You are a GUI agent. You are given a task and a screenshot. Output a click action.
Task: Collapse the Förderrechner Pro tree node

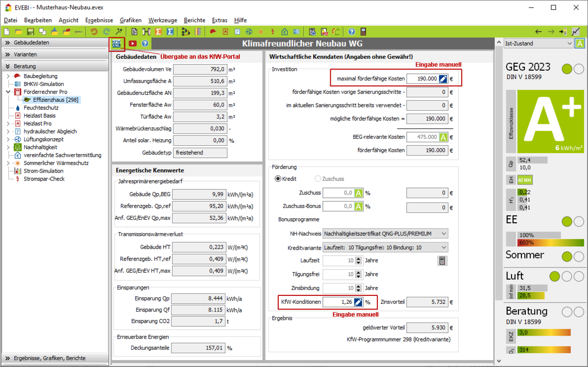pos(8,92)
